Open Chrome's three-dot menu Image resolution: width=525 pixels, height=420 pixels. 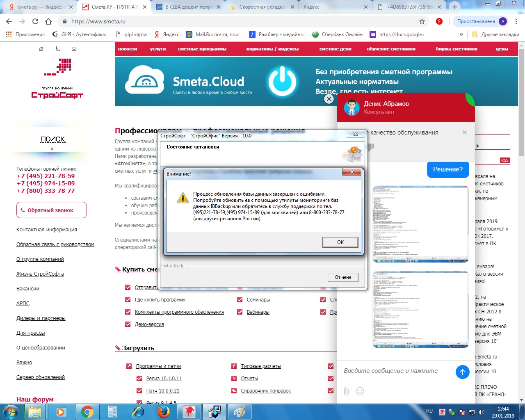pos(517,21)
